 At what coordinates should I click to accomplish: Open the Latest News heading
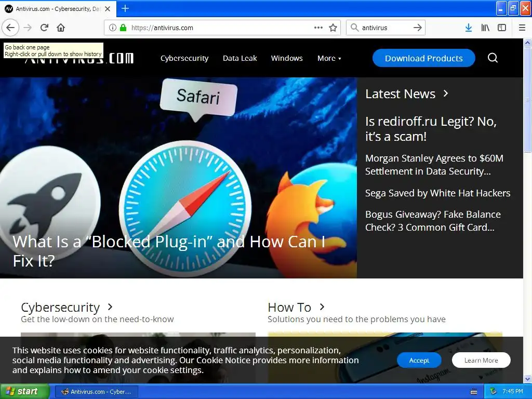point(400,94)
